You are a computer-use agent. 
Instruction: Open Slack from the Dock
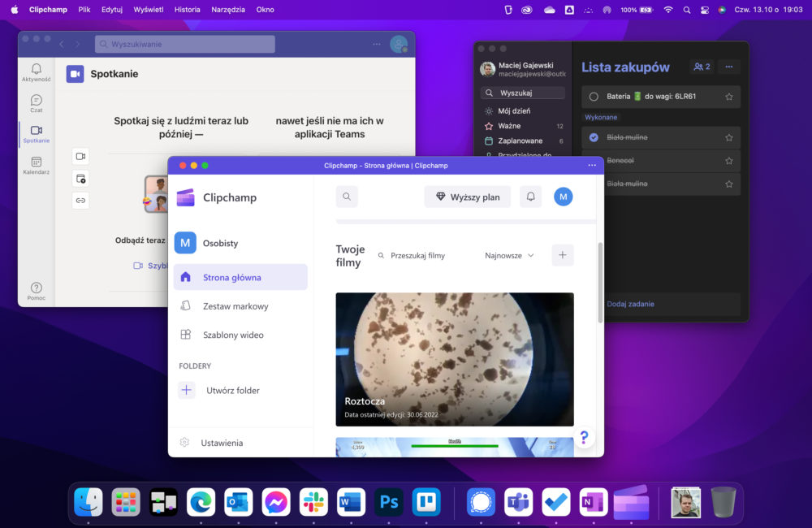point(313,502)
